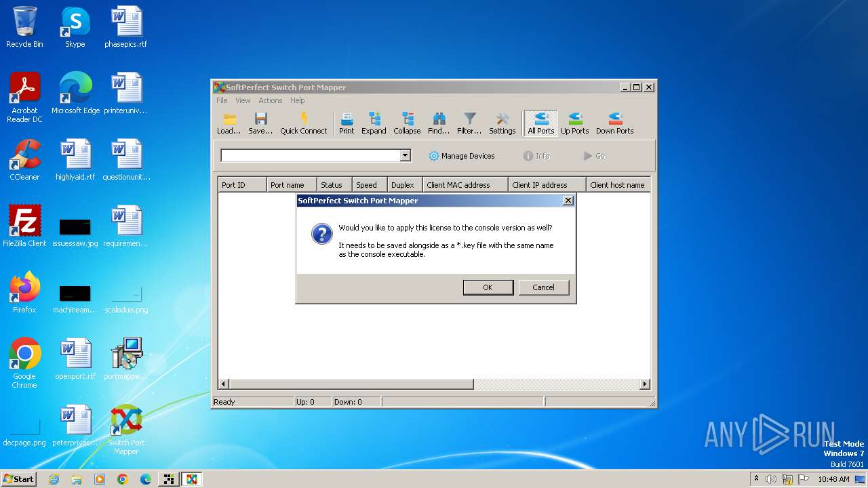The height and width of the screenshot is (488, 868).
Task: Click the Collapse toolbar icon
Action: 407,123
